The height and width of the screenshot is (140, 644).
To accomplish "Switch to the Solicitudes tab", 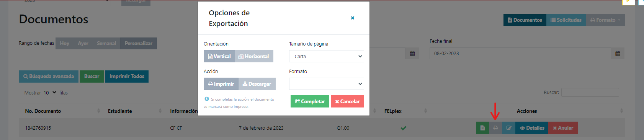I will tap(566, 20).
